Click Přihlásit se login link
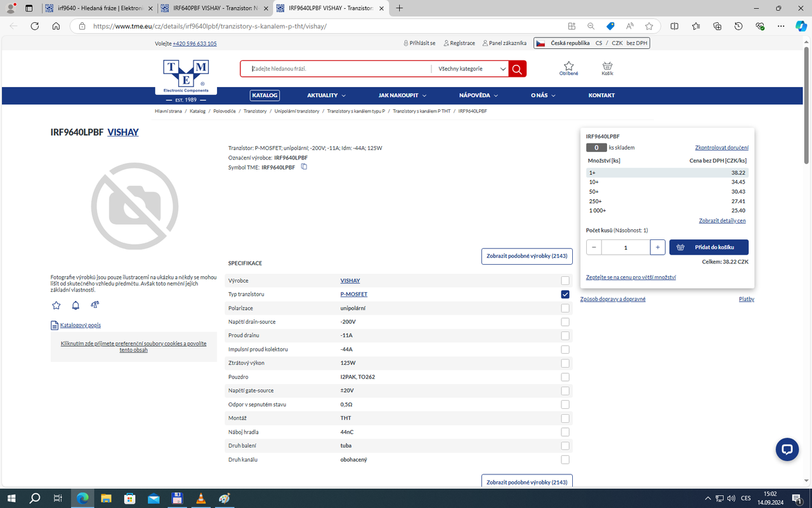The height and width of the screenshot is (508, 812). pos(419,43)
